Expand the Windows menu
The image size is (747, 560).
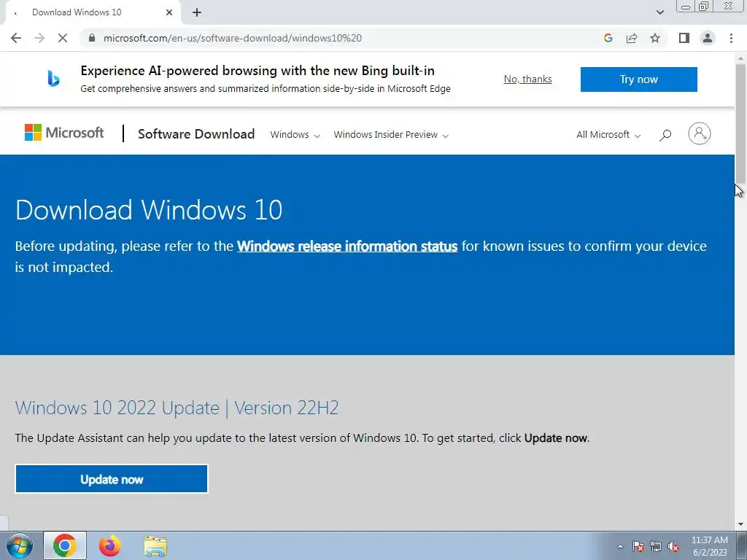[295, 135]
